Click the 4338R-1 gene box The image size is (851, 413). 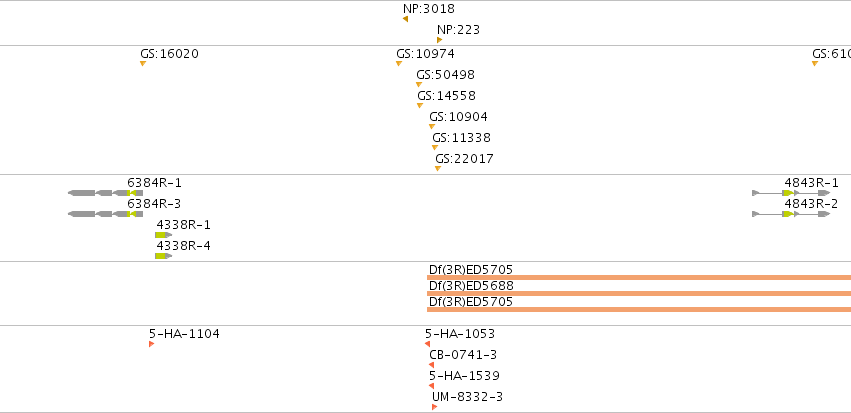click(x=163, y=235)
